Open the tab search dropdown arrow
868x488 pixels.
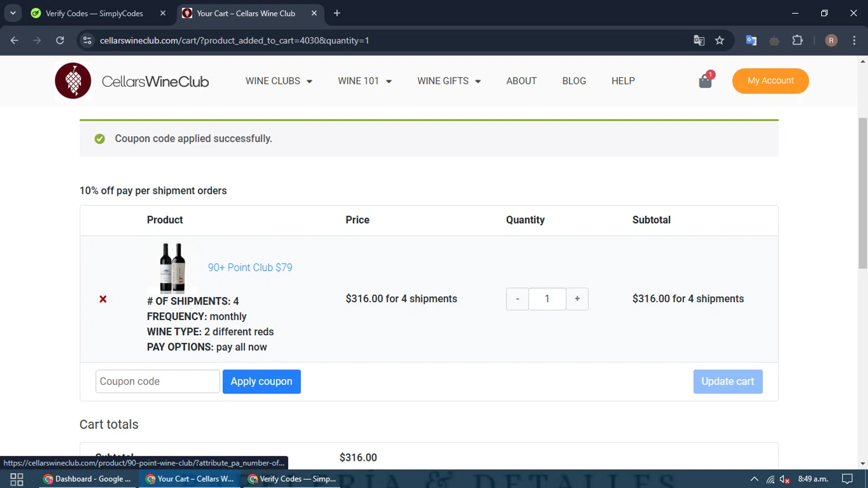coord(12,13)
